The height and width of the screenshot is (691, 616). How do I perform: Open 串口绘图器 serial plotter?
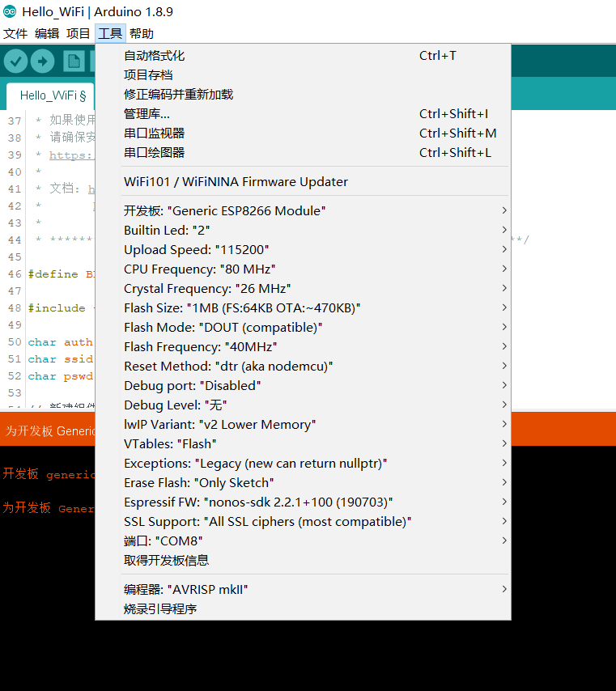pos(303,152)
